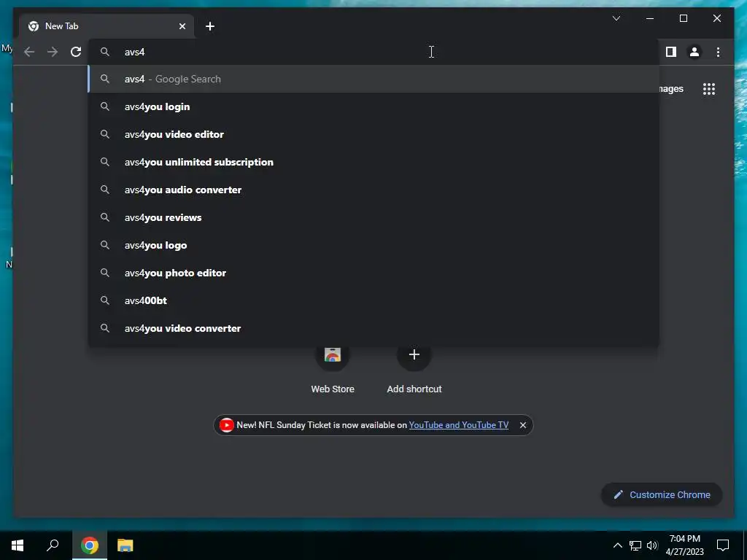Choose the 'avs4you video editor' suggestion
The height and width of the screenshot is (560, 747).
(x=374, y=134)
